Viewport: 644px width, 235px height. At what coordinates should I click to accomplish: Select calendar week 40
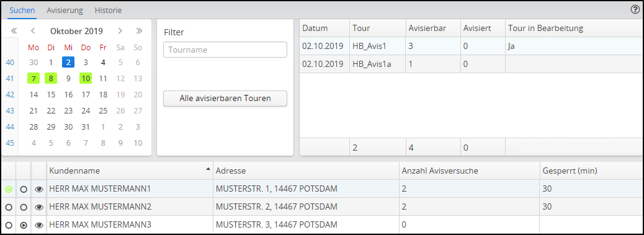click(x=11, y=63)
